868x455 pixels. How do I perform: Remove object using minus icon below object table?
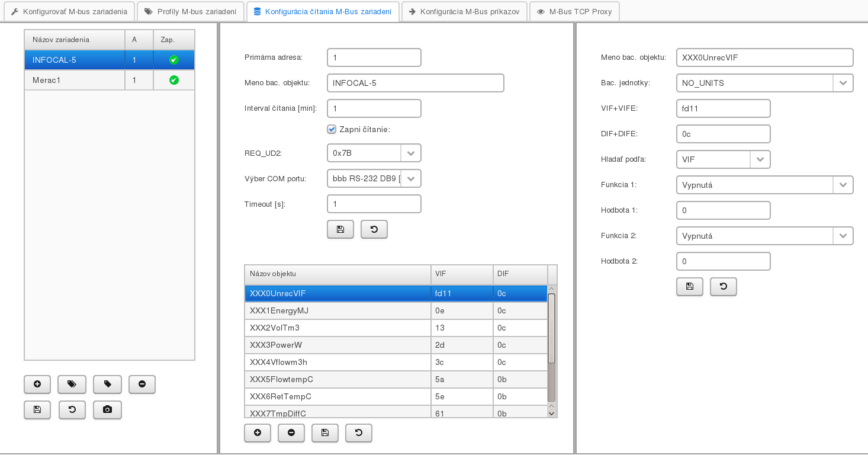[291, 433]
